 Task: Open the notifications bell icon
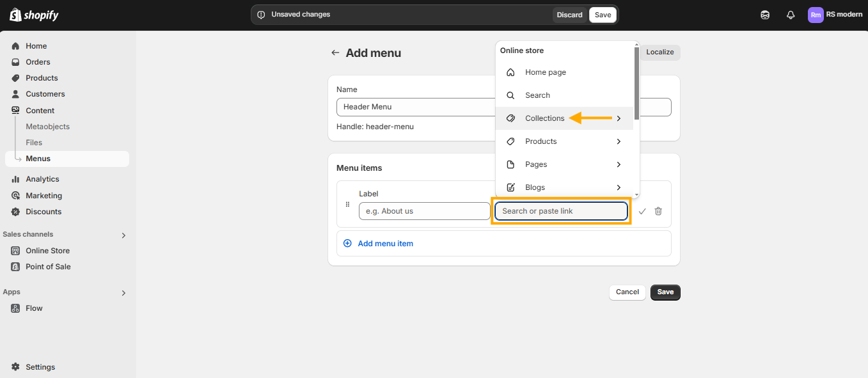(791, 15)
